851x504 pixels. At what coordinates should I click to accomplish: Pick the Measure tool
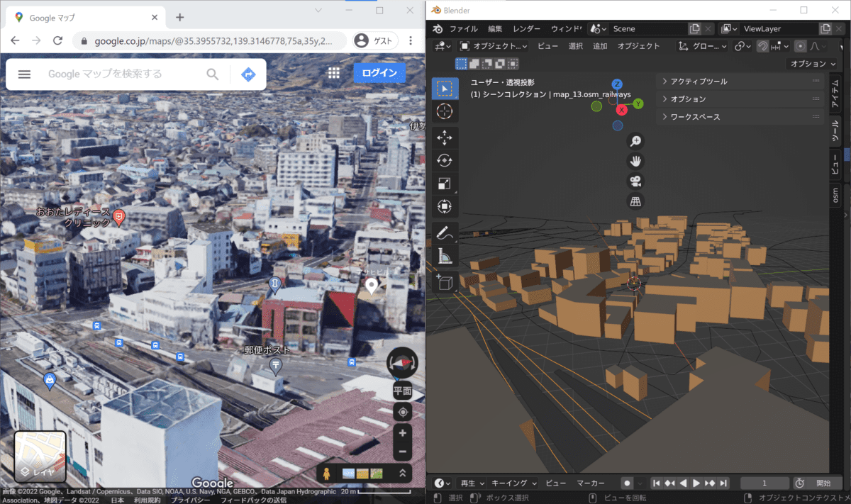(445, 255)
